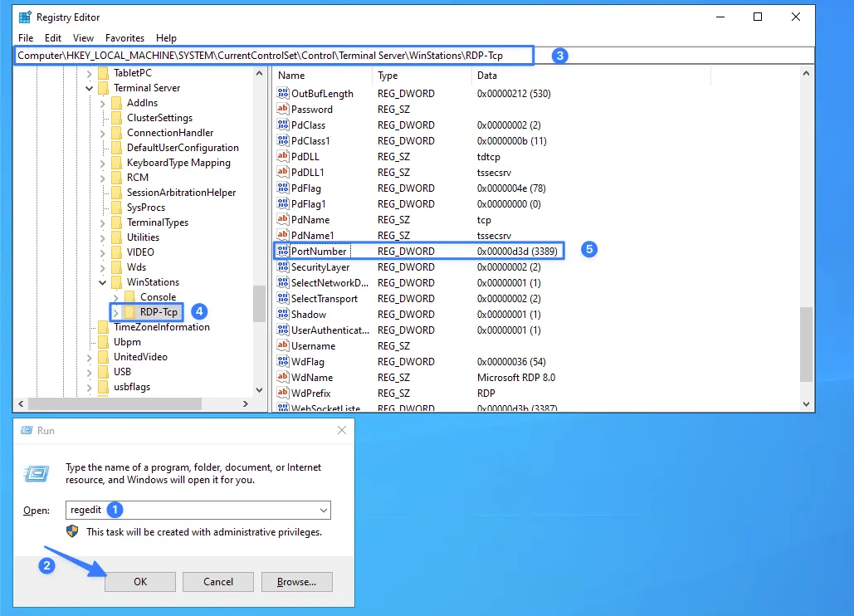Screen dimensions: 854x616
Task: Open the Run command history dropdown
Action: point(322,510)
